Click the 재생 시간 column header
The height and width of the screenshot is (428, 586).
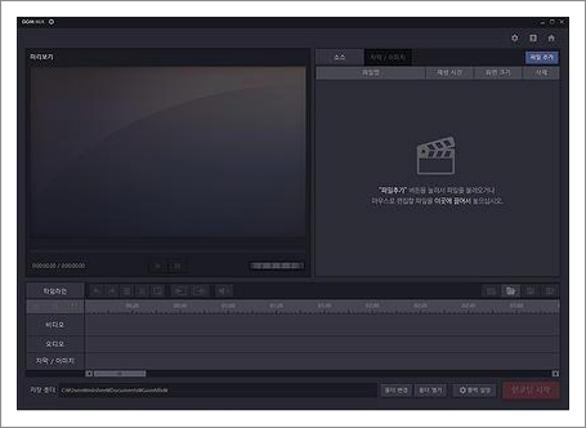(x=450, y=73)
